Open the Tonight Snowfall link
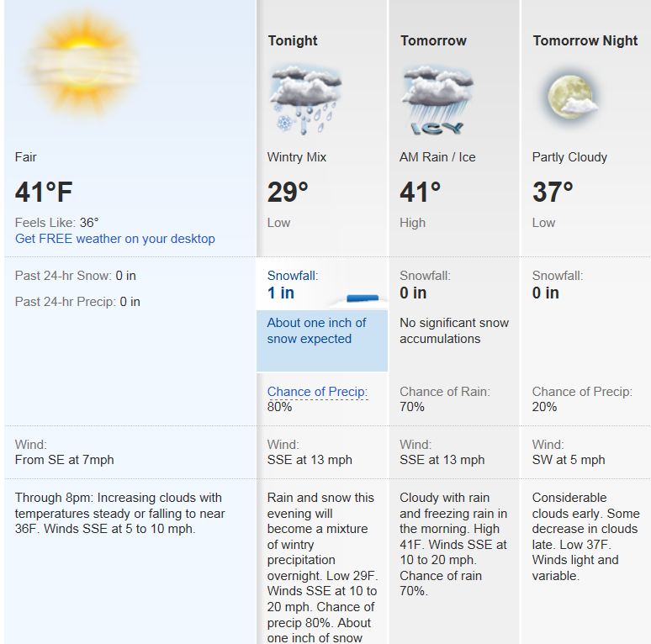Viewport: 651px width, 644px height. tap(293, 275)
